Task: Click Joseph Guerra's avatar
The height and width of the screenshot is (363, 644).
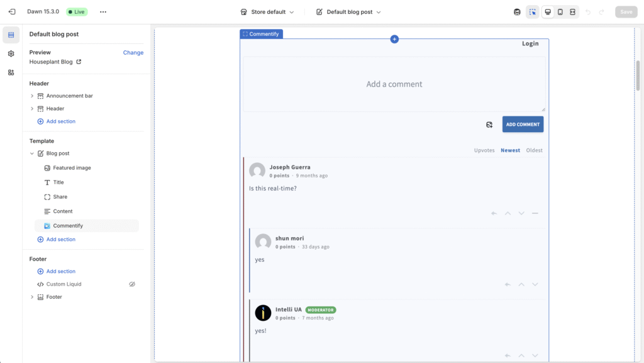Action: (257, 170)
